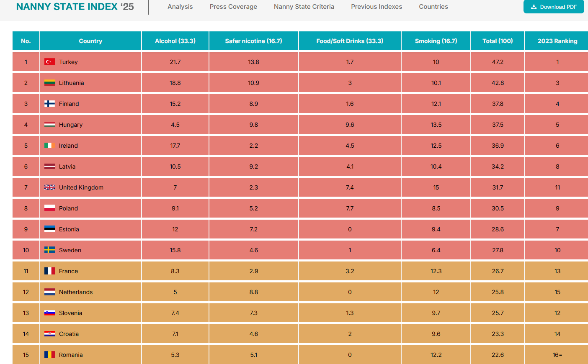
Task: Open Previous Indexes in navigation
Action: (x=377, y=7)
